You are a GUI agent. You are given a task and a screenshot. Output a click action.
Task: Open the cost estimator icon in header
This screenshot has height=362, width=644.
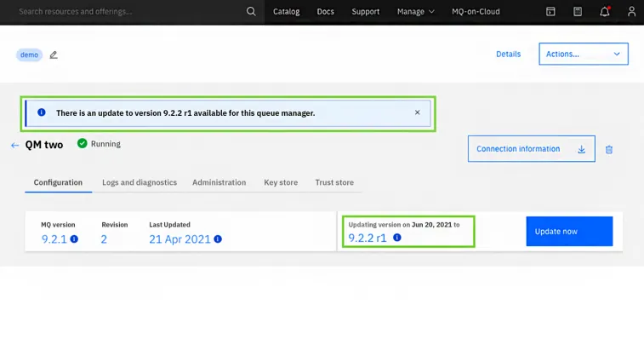coord(578,12)
